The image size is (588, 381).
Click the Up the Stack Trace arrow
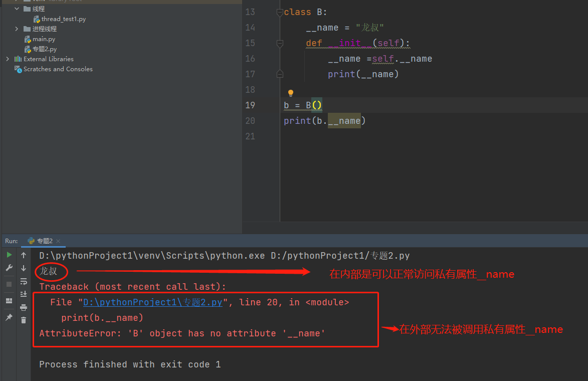[x=24, y=255]
